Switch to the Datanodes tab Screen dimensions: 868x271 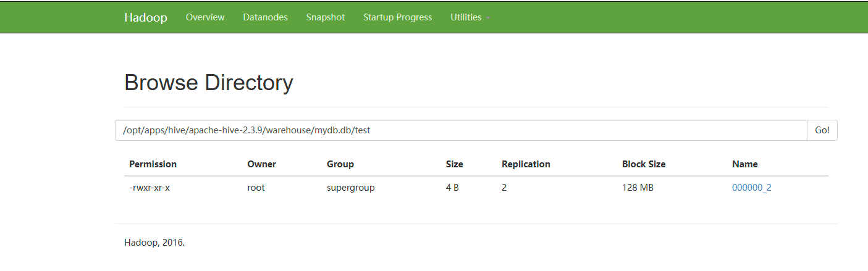click(265, 17)
